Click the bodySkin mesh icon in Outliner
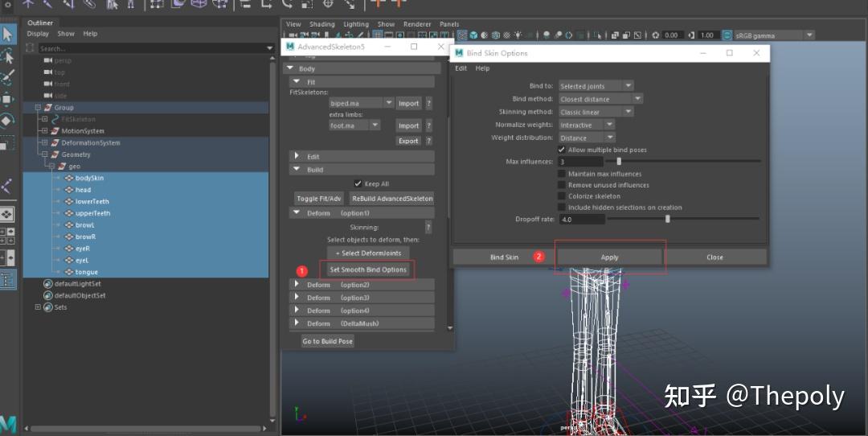Image resolution: width=868 pixels, height=436 pixels. coord(69,178)
